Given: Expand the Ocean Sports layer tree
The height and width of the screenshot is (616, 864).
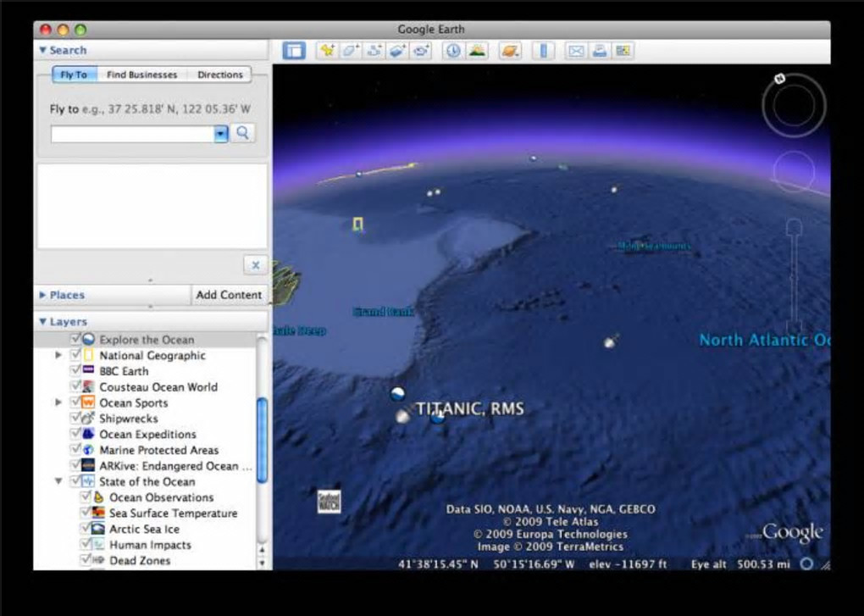Looking at the screenshot, I should (58, 402).
